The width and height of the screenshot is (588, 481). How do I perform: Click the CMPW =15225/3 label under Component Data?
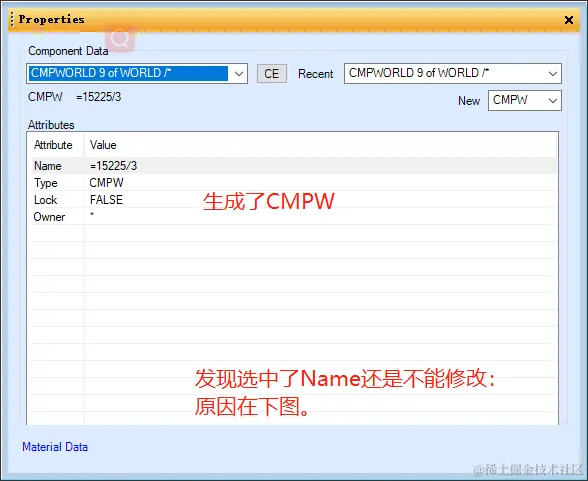(x=74, y=97)
